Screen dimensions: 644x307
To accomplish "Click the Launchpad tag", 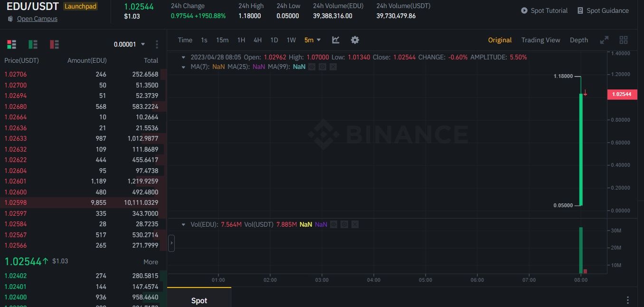I will [80, 6].
